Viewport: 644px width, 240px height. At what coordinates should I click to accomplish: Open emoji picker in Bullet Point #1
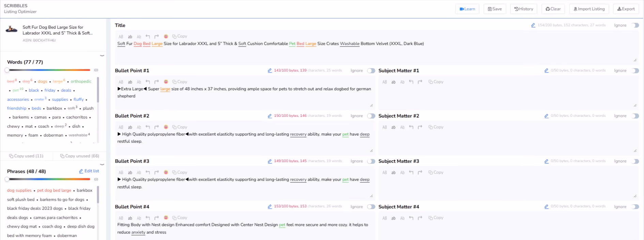click(166, 82)
